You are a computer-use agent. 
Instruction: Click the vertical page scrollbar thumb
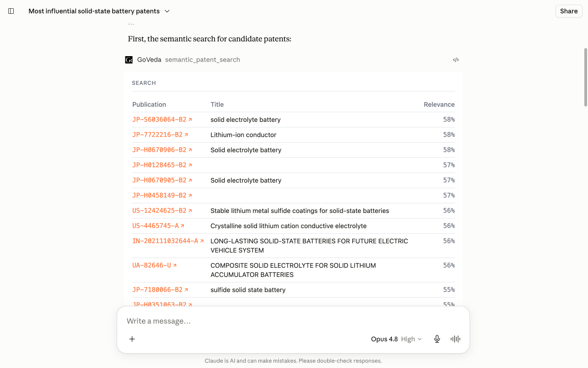(x=585, y=77)
